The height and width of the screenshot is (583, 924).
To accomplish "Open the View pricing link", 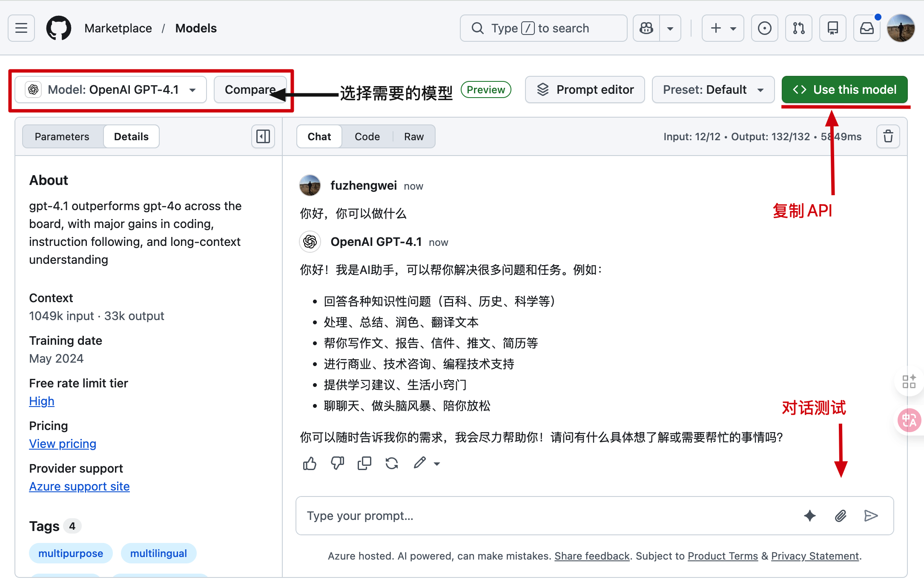I will [x=63, y=444].
